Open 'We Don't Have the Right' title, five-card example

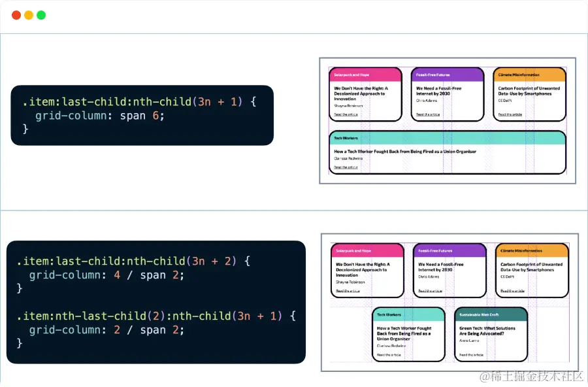coord(363,269)
